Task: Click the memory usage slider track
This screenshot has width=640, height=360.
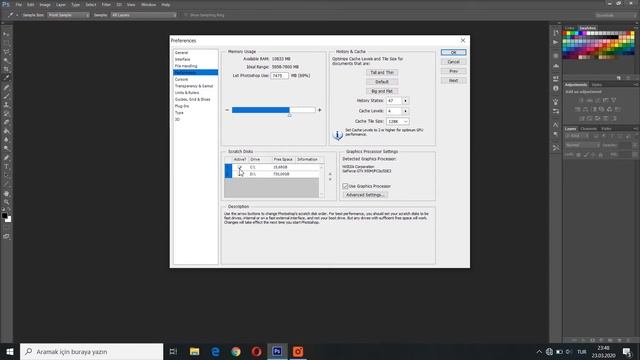Action: coord(273,110)
